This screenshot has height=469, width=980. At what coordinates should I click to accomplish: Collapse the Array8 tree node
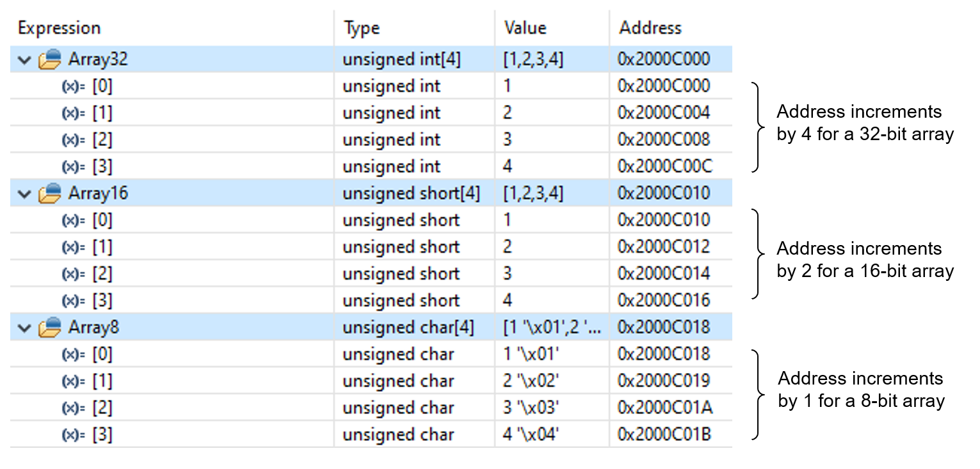(24, 328)
